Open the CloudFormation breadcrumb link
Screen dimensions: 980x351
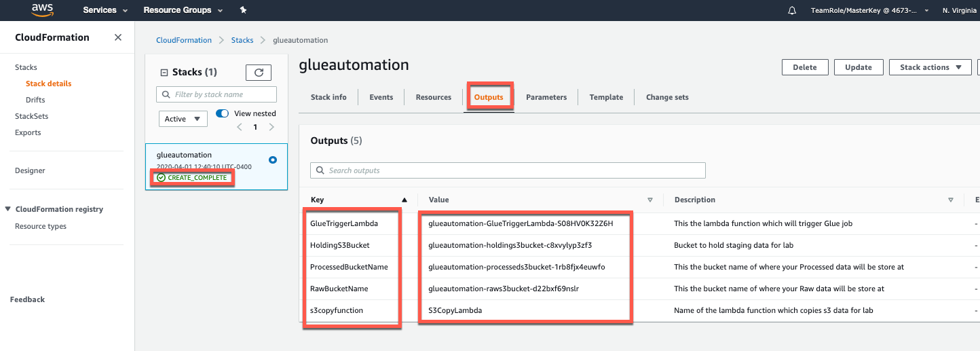coord(184,40)
